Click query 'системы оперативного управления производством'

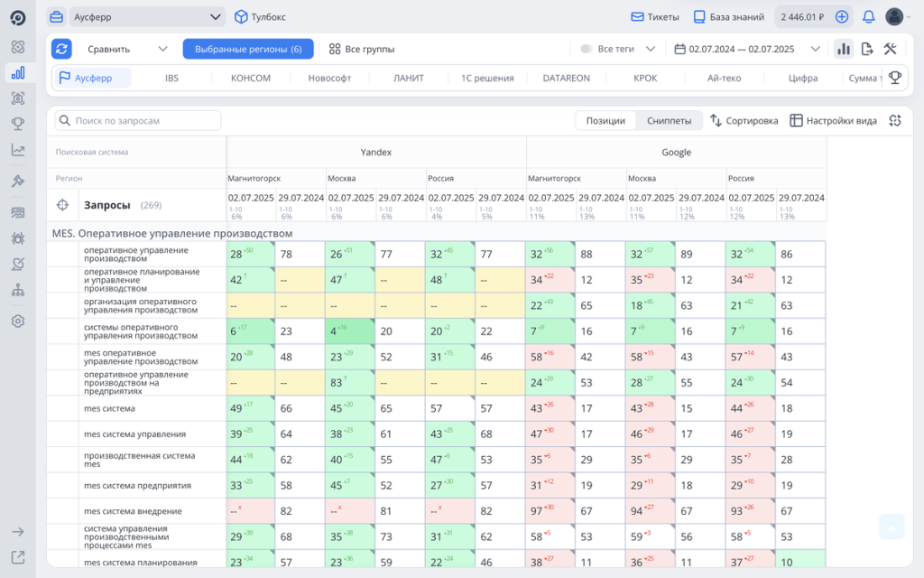[140, 331]
